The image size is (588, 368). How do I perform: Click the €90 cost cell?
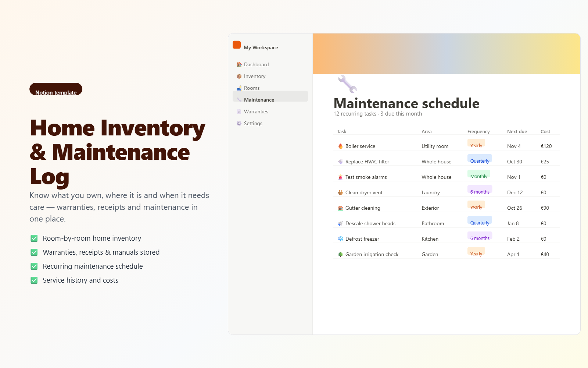[x=545, y=208]
